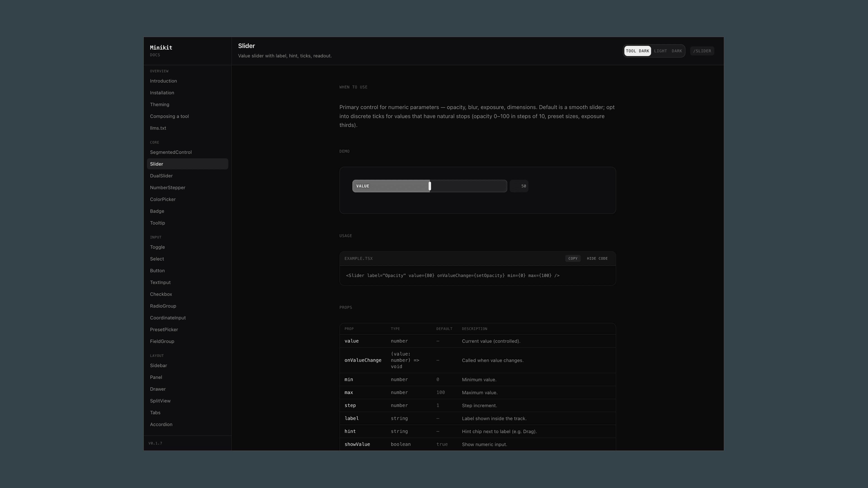Click the Minikit logo title
868x488 pixels.
[x=161, y=47]
